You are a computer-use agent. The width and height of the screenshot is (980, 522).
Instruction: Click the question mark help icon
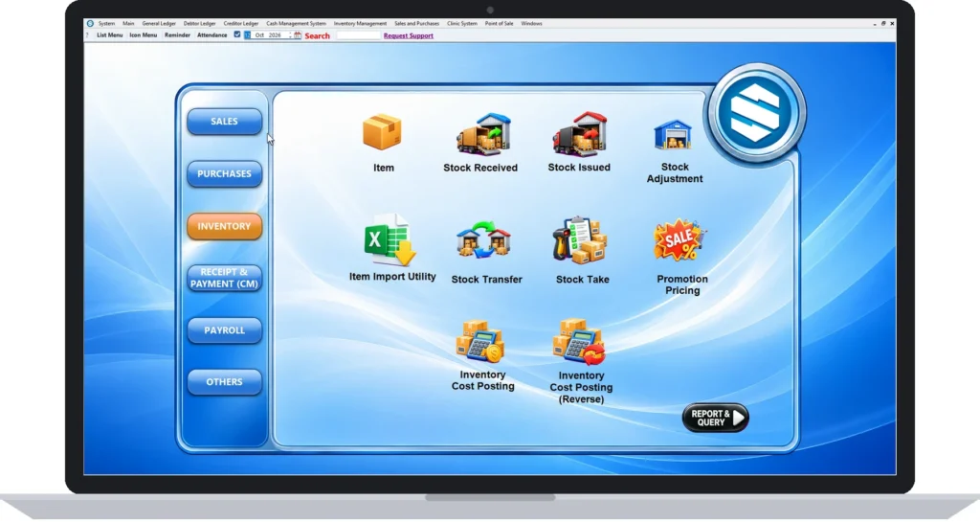pyautogui.click(x=87, y=35)
